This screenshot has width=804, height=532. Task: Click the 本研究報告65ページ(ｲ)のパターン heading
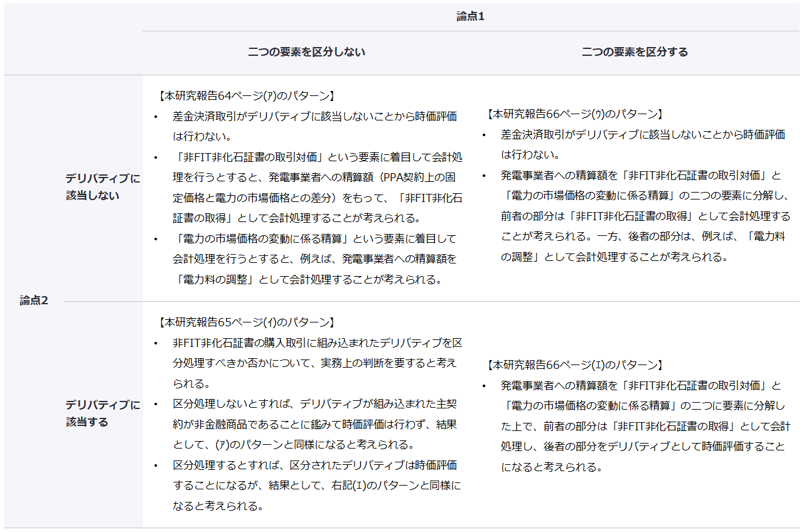tap(246, 322)
